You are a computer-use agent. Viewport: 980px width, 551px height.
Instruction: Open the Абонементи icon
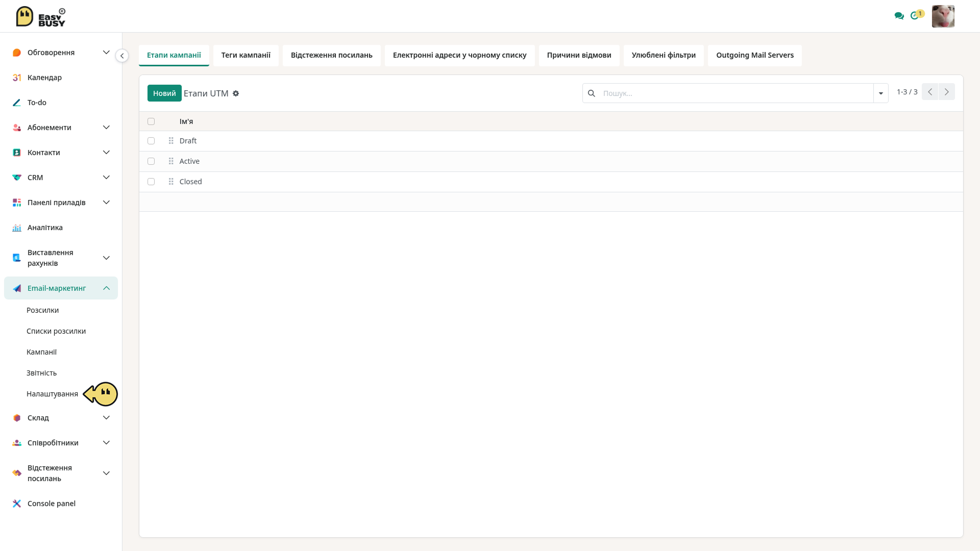coord(17,128)
